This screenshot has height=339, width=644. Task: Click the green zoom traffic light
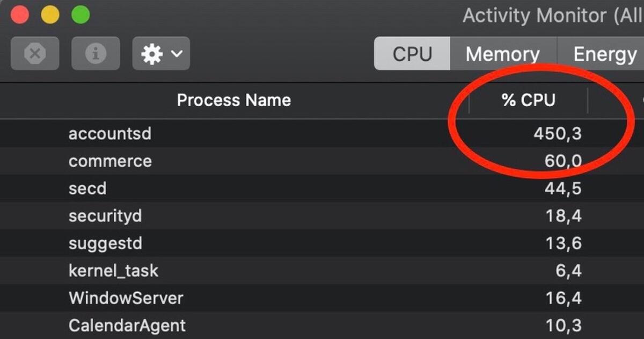(x=80, y=15)
